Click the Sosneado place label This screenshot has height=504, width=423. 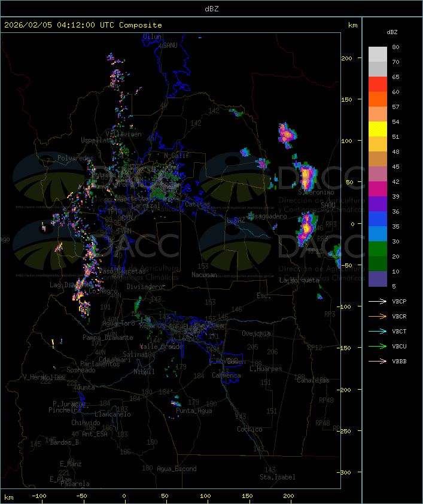(x=81, y=370)
